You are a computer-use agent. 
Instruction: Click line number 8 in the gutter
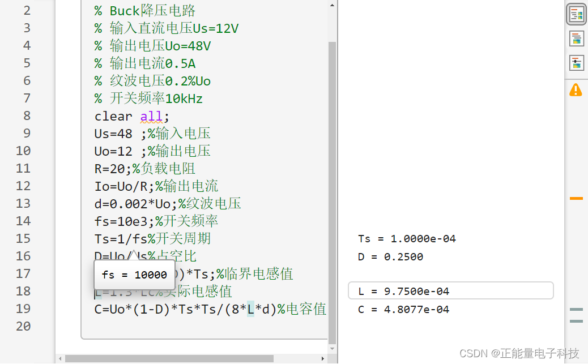tap(26, 115)
